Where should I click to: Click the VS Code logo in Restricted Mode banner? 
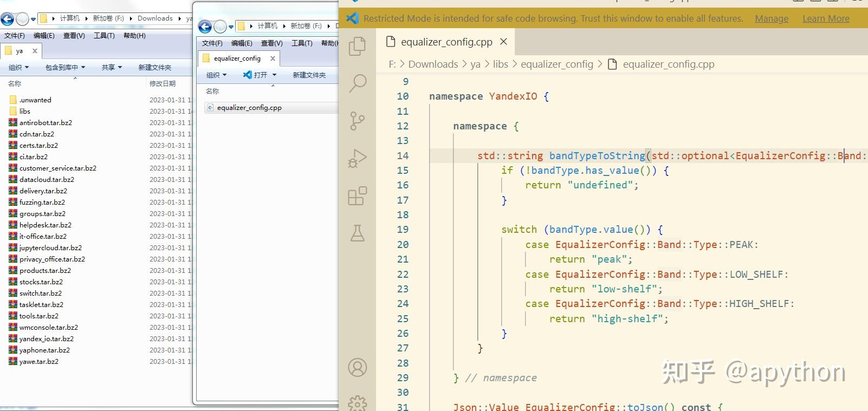352,18
